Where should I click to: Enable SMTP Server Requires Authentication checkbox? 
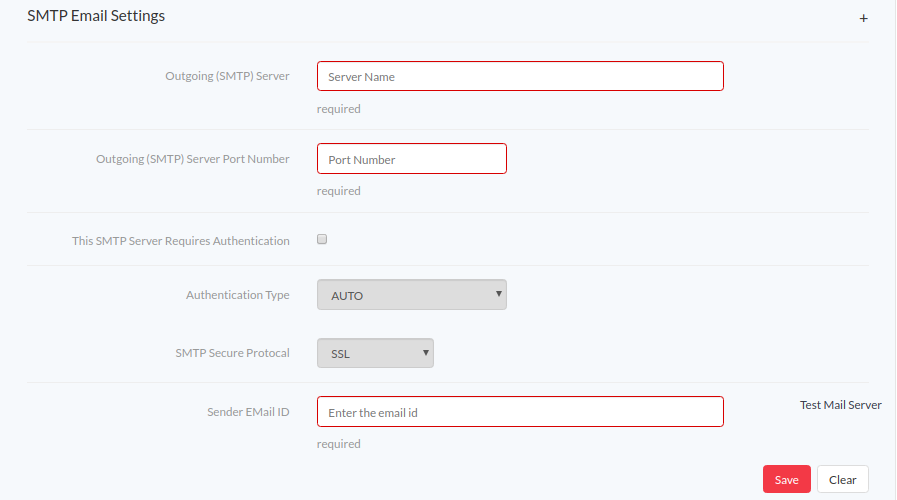(322, 239)
